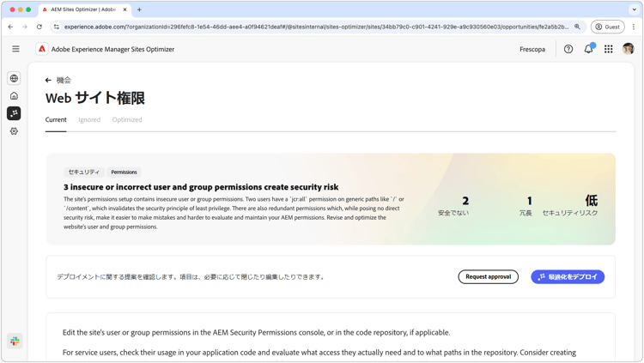The height and width of the screenshot is (363, 644).
Task: Open the notifications bell
Action: point(588,49)
